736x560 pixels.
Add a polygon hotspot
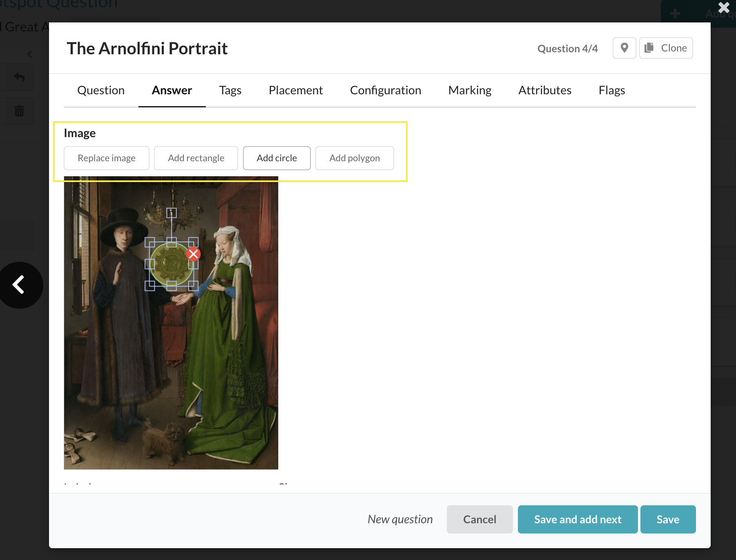(355, 158)
